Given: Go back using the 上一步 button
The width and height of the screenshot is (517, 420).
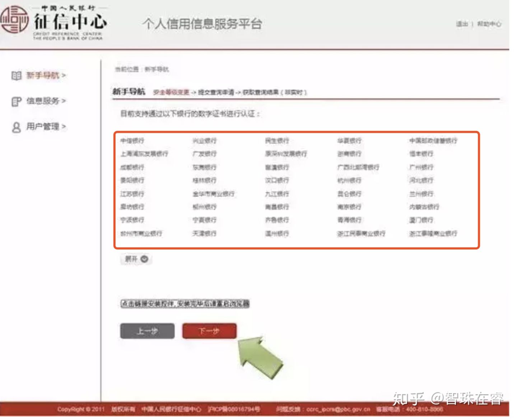Looking at the screenshot, I should (147, 331).
